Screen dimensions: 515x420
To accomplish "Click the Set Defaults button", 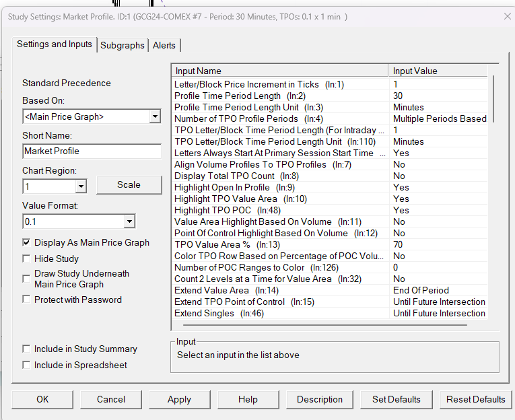I will [x=397, y=399].
